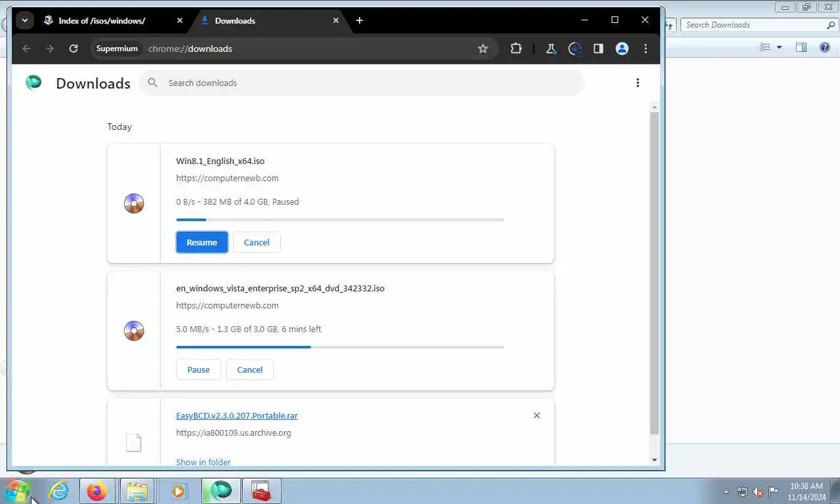840x504 pixels.
Task: Open Firefox from the taskbar
Action: click(97, 491)
